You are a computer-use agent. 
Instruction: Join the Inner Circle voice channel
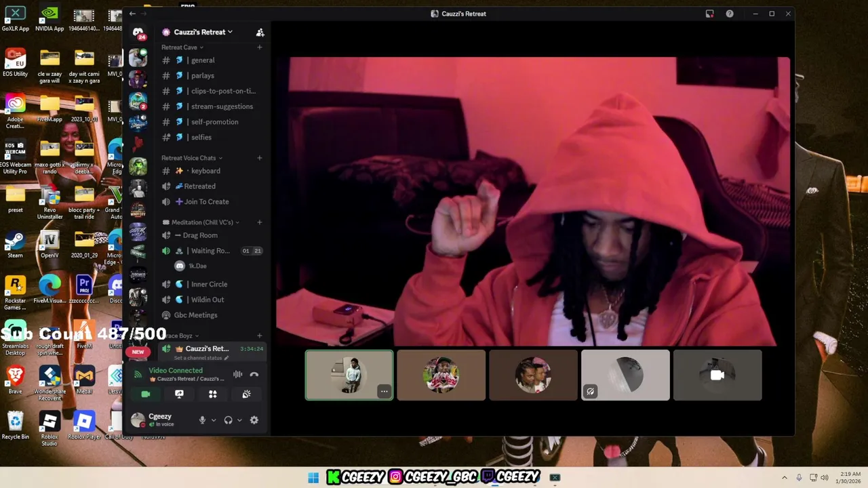[x=212, y=284]
